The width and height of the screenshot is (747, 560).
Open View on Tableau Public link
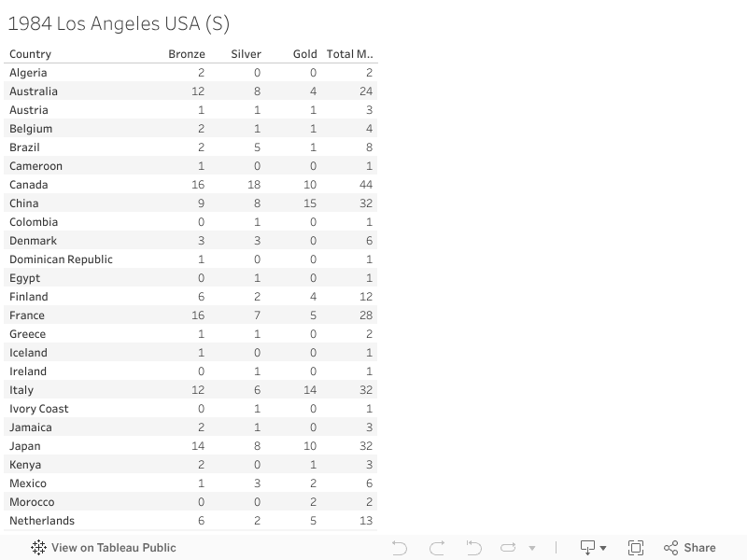coord(113,548)
